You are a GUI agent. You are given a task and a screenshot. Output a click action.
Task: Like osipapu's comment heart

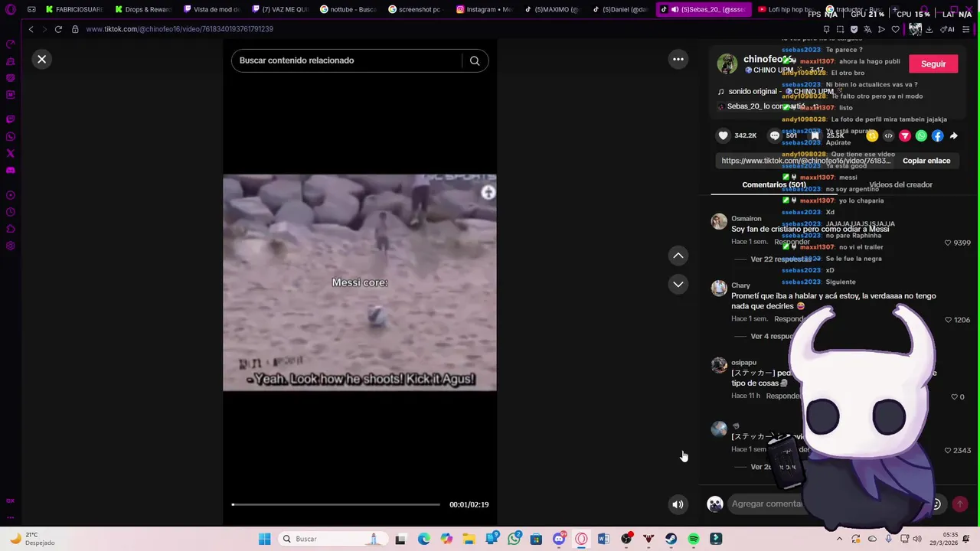coord(955,397)
